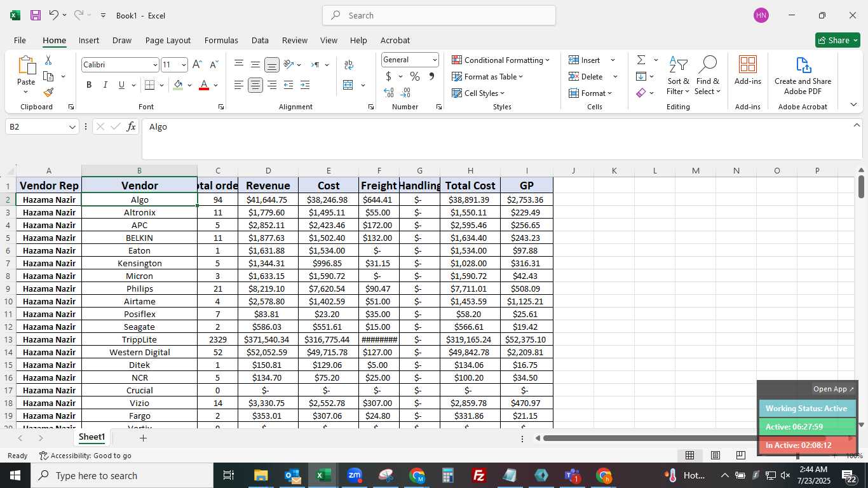The width and height of the screenshot is (868, 488).
Task: Toggle Middle Align vertical alignment
Action: [255, 64]
